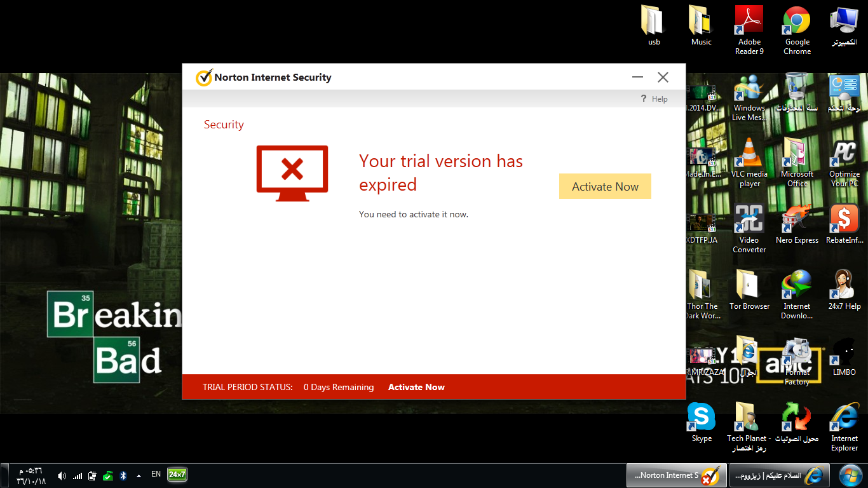Select the 24x7 Help desktop icon
Screen dimensions: 868x488
[844, 291]
